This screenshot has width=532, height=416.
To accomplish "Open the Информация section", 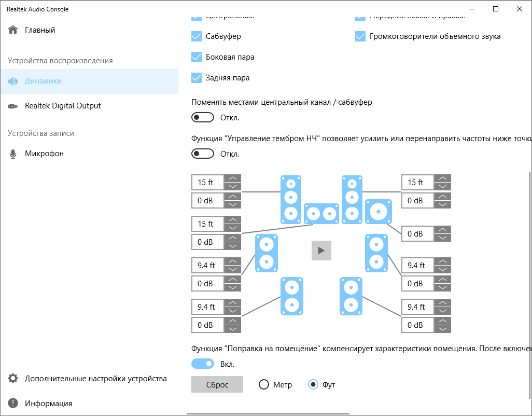I will coord(48,404).
